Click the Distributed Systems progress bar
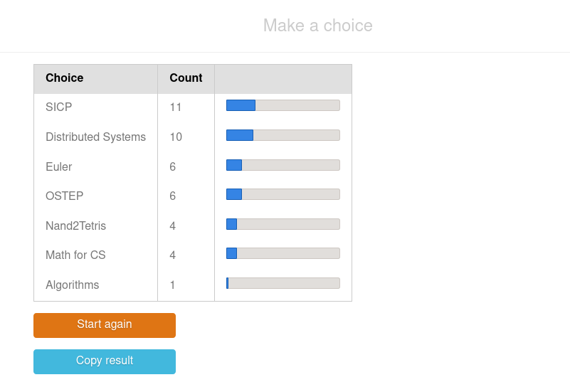This screenshot has width=570, height=392. point(283,135)
